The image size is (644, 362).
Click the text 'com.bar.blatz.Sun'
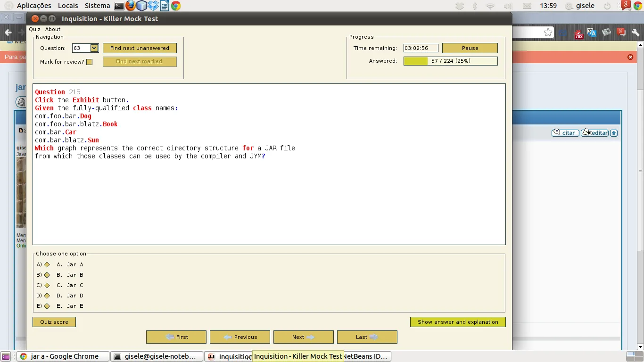coord(67,140)
